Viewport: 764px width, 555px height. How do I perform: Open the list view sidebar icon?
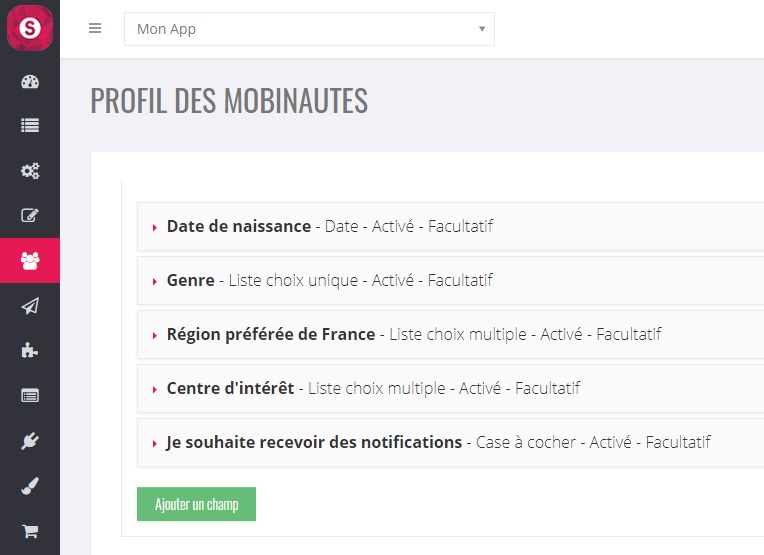(30, 126)
